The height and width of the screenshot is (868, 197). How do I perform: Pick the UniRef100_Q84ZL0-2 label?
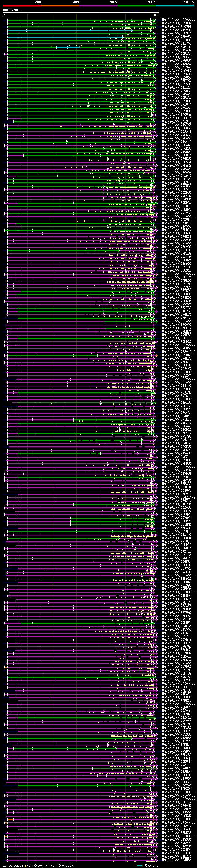point(179,497)
